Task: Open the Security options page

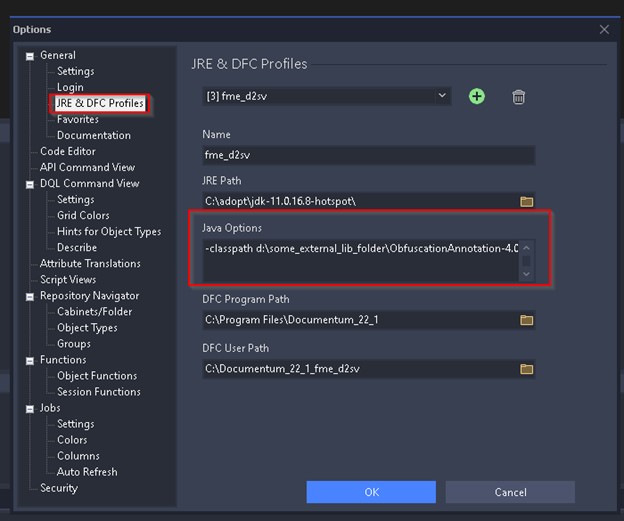Action: pyautogui.click(x=59, y=488)
